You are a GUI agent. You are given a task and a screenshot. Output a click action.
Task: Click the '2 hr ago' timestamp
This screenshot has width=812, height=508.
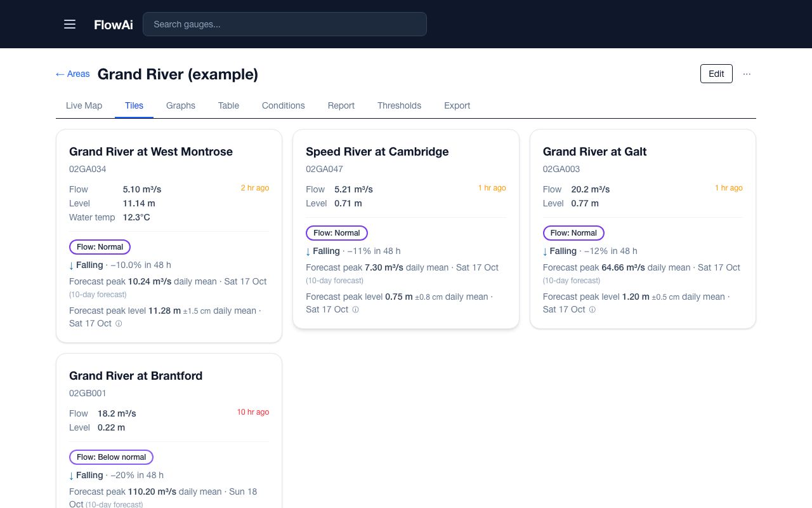(255, 188)
